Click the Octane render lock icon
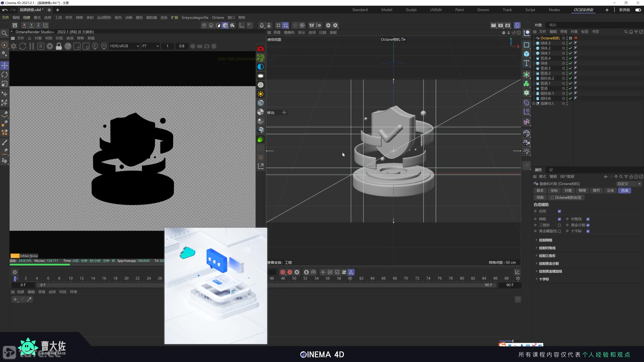Viewport: 644px width, 362px height. pos(59,46)
